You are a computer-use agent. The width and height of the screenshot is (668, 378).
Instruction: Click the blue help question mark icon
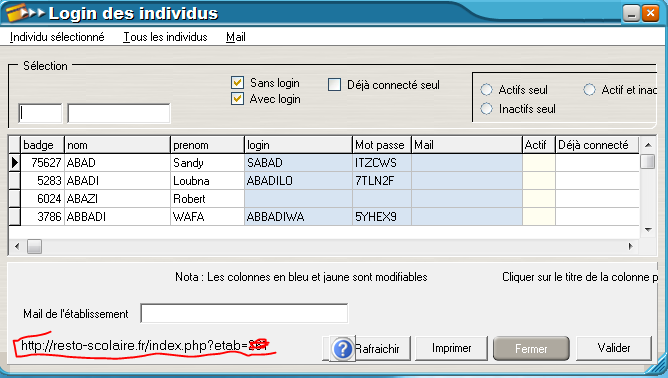pyautogui.click(x=343, y=349)
